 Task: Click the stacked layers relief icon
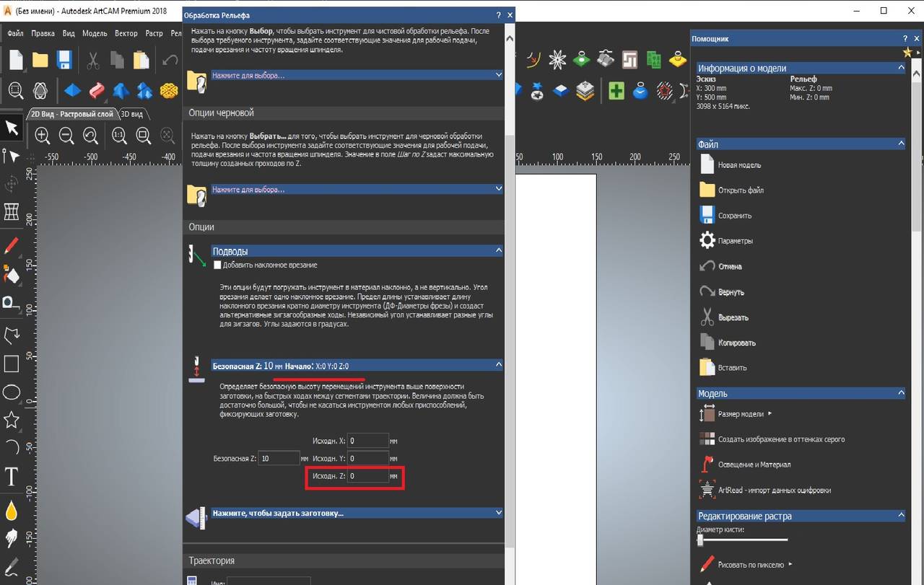pyautogui.click(x=585, y=91)
